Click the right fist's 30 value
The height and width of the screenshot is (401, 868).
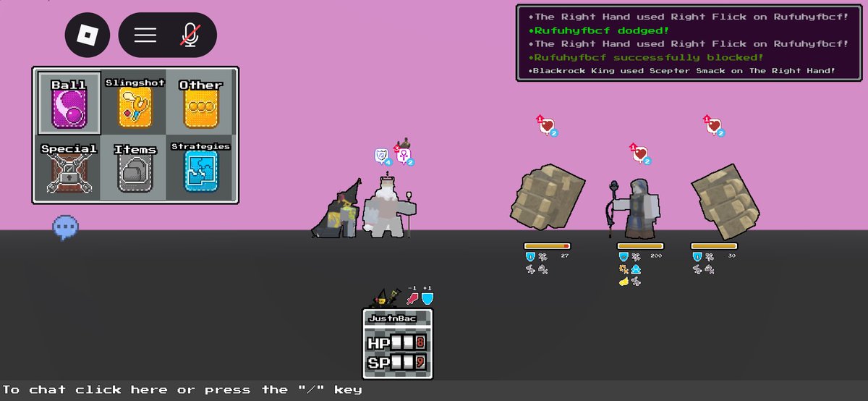731,256
